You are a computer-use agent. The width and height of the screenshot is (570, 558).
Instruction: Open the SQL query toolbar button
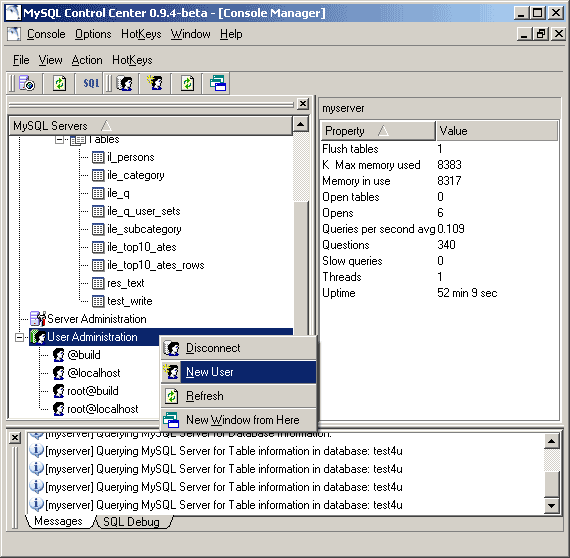[x=91, y=83]
